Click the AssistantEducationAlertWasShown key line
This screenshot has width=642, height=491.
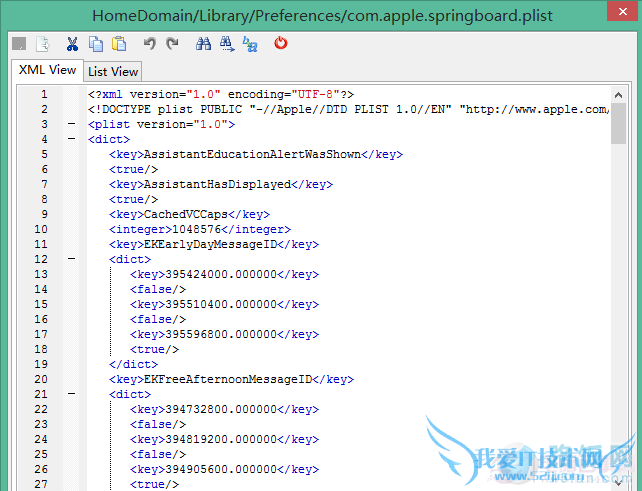point(256,154)
